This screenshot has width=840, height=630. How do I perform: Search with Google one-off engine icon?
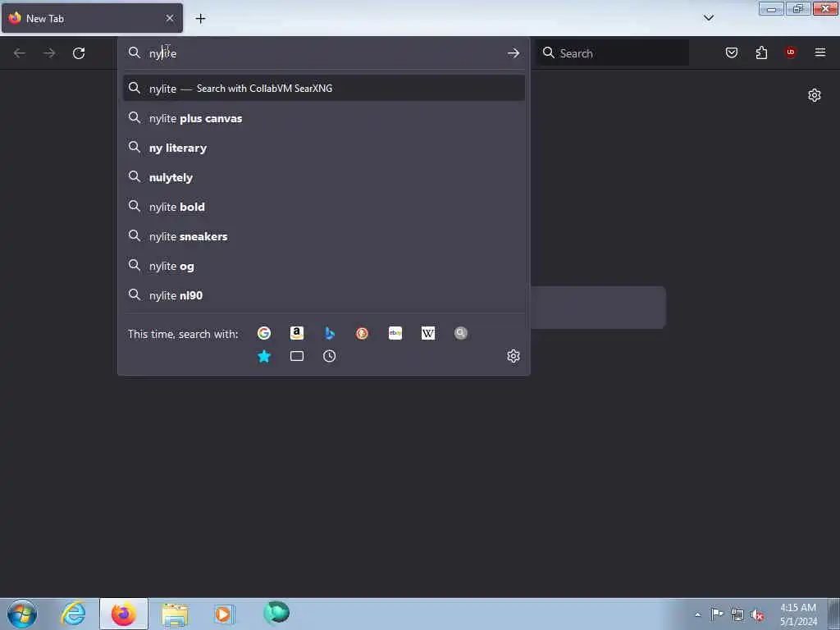(x=264, y=333)
